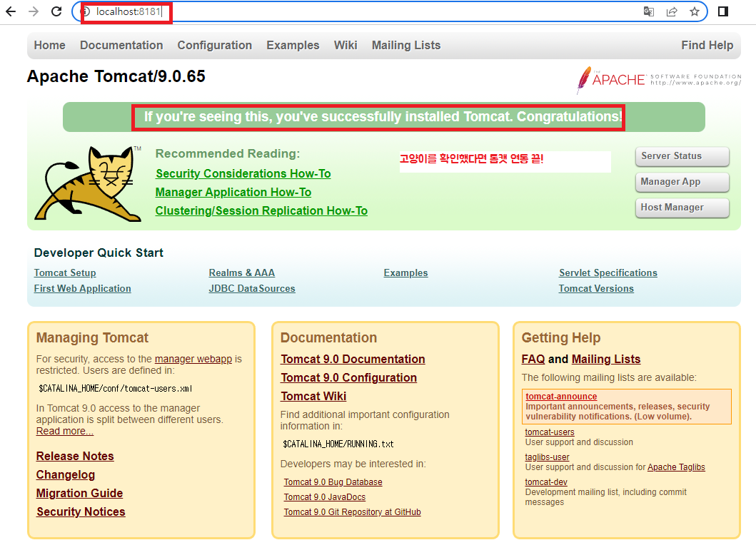Open the Changelog link

pyautogui.click(x=66, y=475)
